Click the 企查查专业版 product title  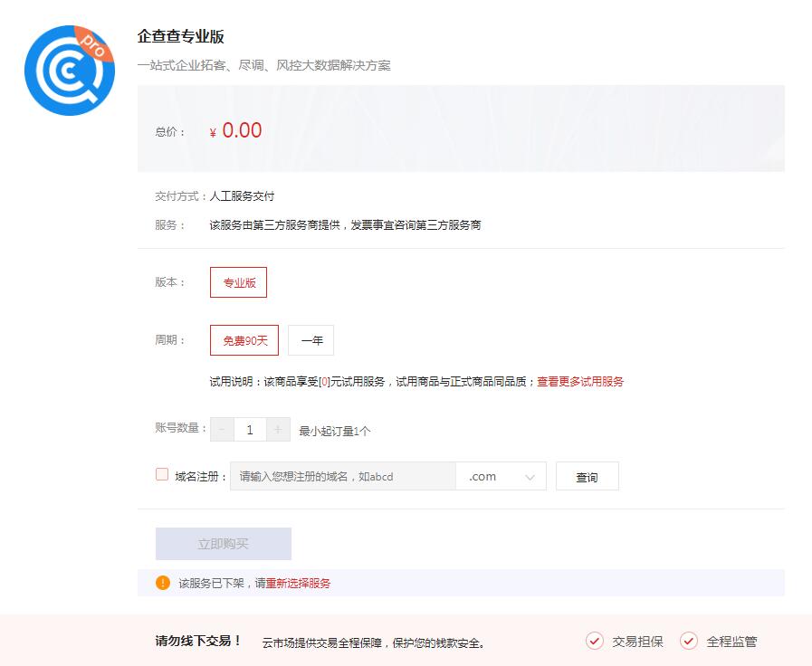[181, 37]
